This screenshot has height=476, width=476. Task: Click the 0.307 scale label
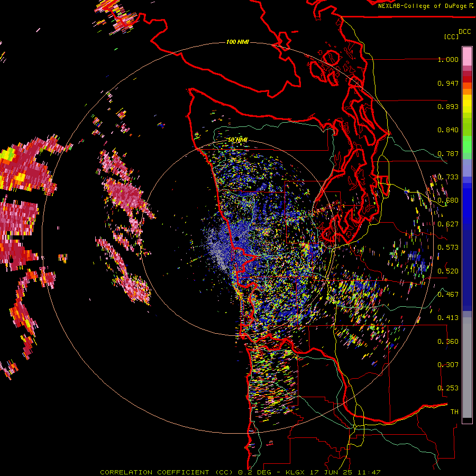448,364
